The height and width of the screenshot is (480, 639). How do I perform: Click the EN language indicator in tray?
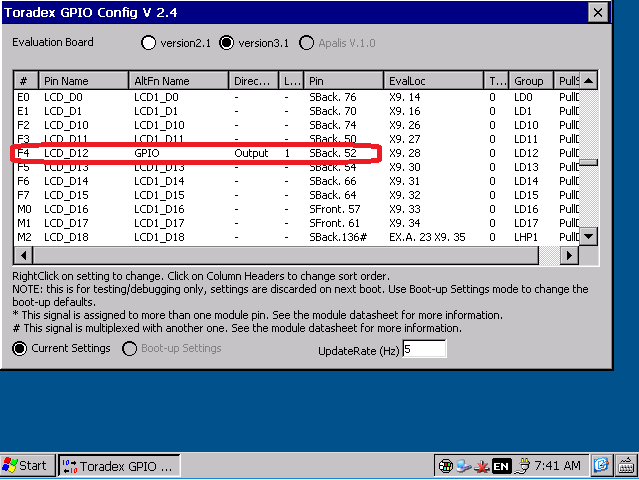[500, 466]
